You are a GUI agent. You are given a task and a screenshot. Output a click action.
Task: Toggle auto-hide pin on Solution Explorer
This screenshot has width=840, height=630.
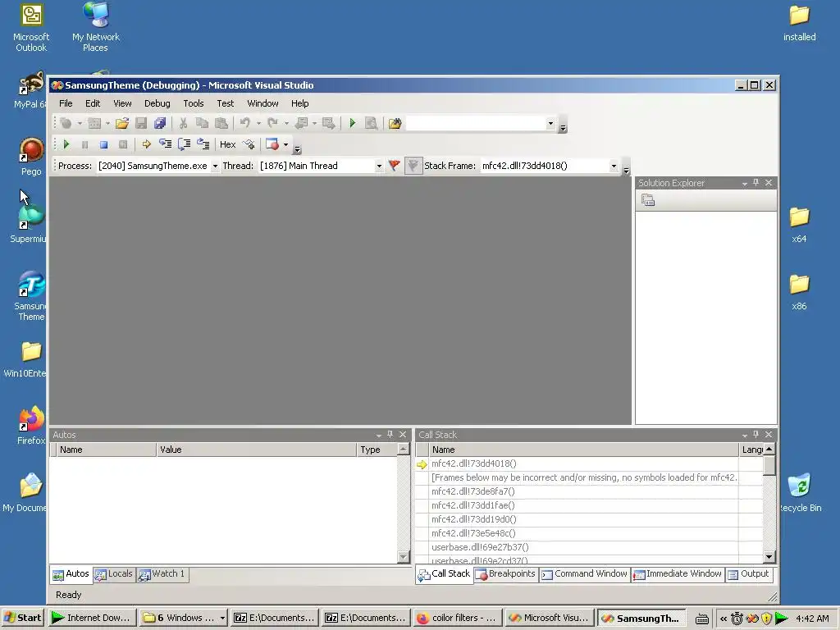click(x=756, y=183)
